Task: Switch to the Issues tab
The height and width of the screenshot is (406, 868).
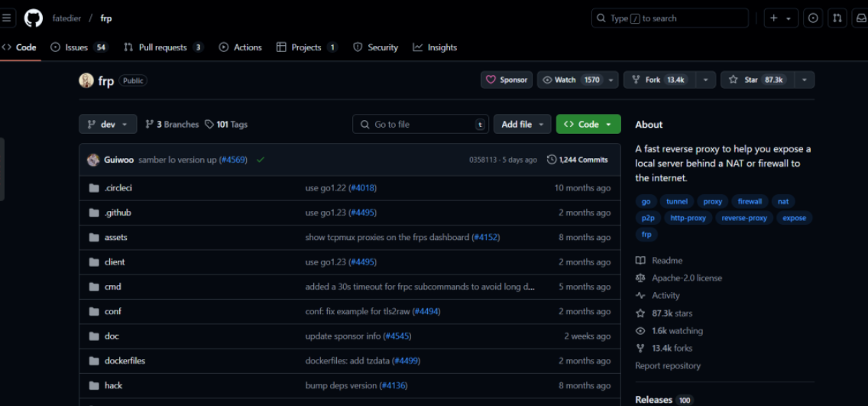Action: tap(79, 47)
